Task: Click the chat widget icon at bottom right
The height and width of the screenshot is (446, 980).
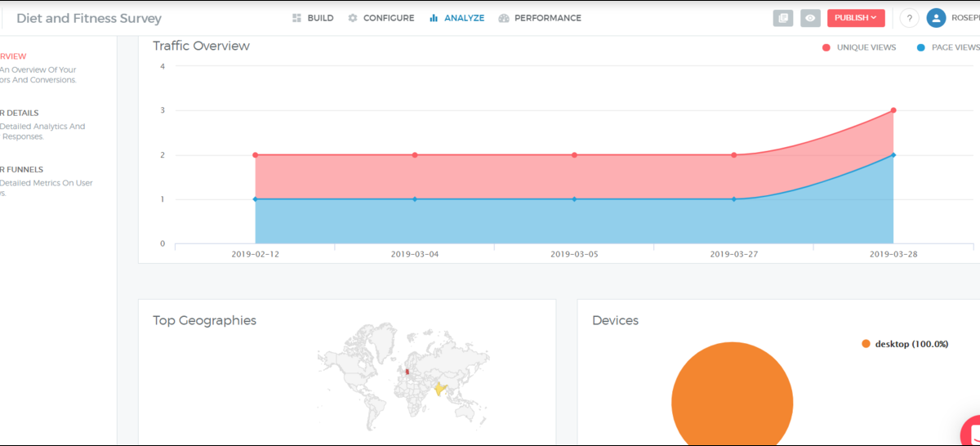Action: tap(972, 433)
